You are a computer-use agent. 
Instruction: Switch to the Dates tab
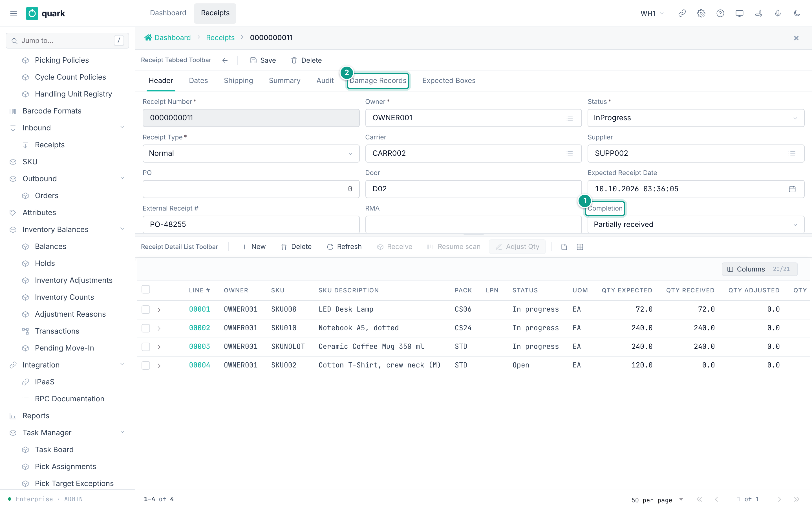[198, 81]
